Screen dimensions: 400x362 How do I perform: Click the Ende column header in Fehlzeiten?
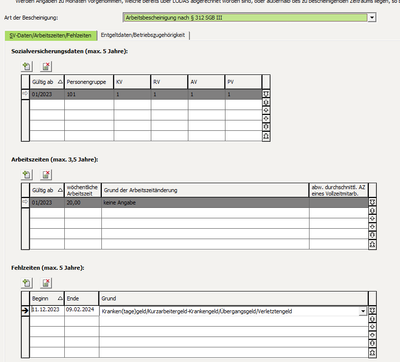coord(82,298)
